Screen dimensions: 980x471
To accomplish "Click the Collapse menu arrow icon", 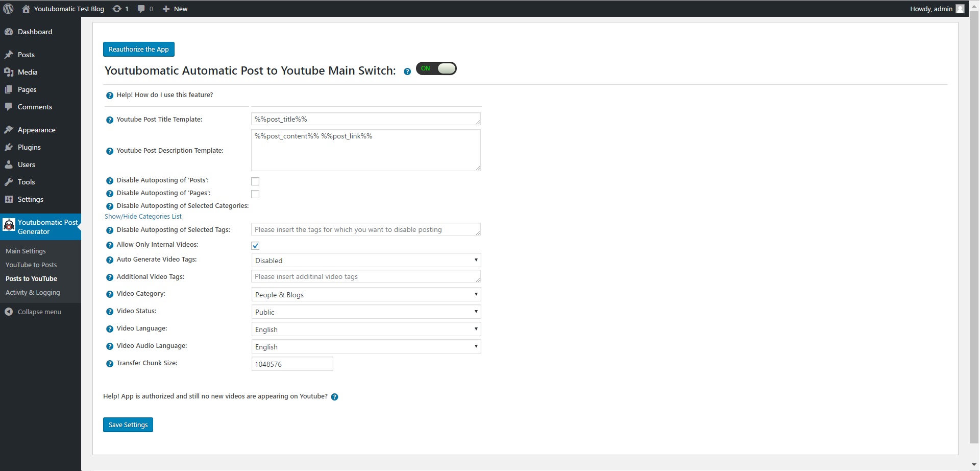I will [x=8, y=312].
